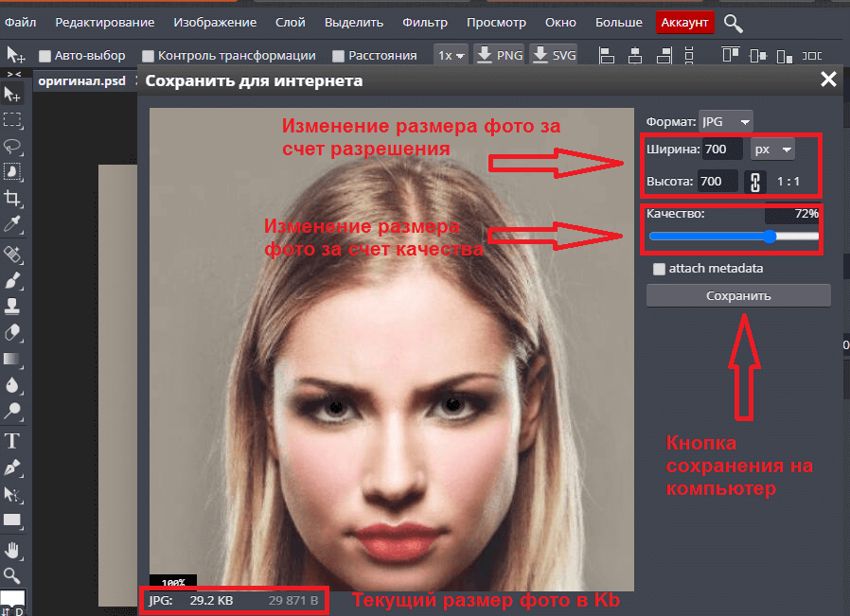
Task: Open the Формат JPG dropdown
Action: [x=725, y=122]
